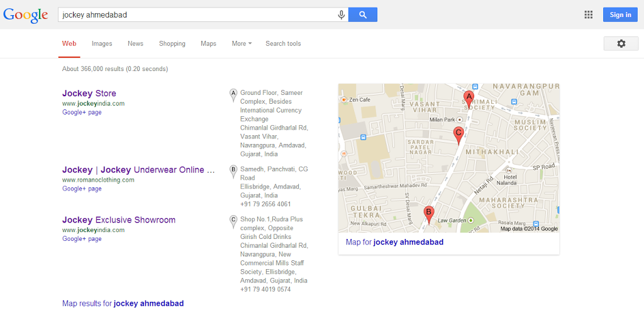Screen dimensions: 644x310
Task: Open Jockey Exclusive Showroom result
Action: click(x=118, y=220)
